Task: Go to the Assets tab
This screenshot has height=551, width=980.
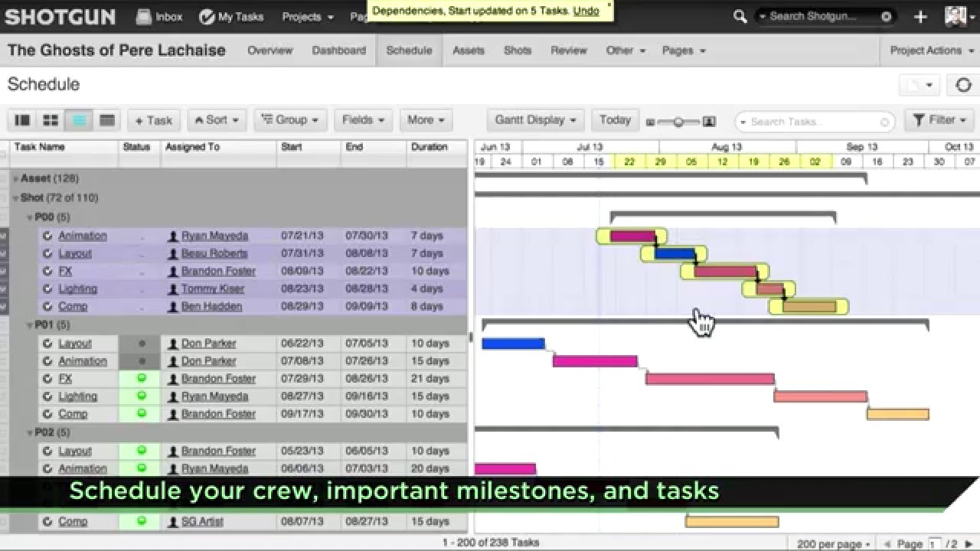Action: tap(468, 51)
